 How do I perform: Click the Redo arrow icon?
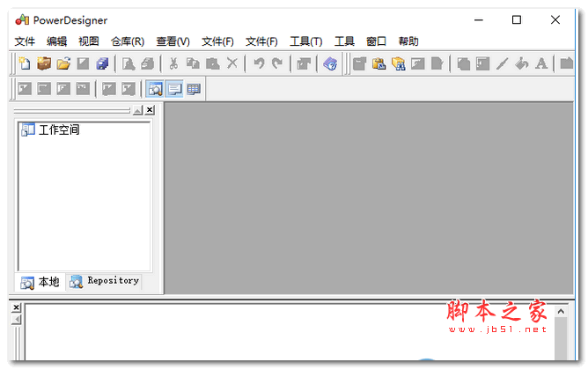(277, 63)
